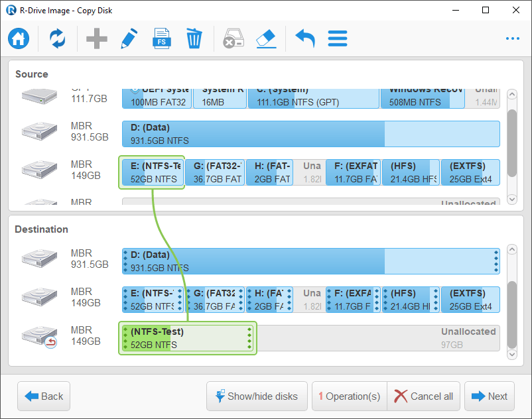Viewport: 532px width, 419px height.
Task: Select source UEFI System 100MB FAT32 partition
Action: tap(157, 99)
